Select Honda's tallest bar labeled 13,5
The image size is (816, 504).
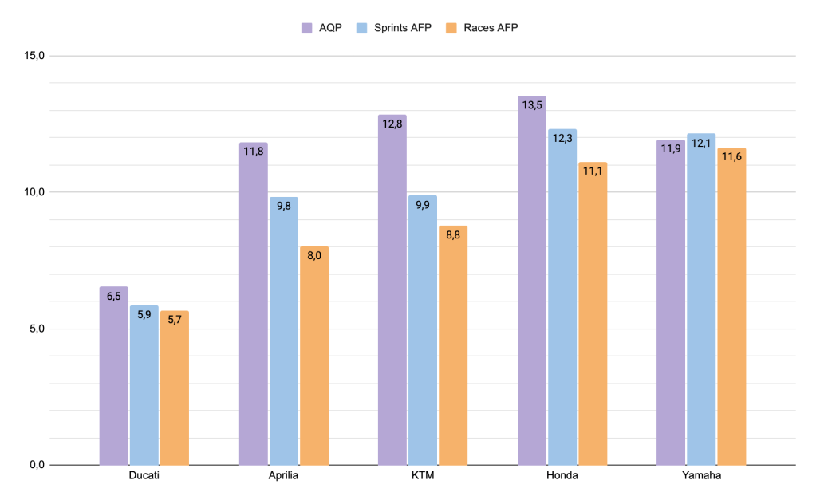[x=532, y=280]
